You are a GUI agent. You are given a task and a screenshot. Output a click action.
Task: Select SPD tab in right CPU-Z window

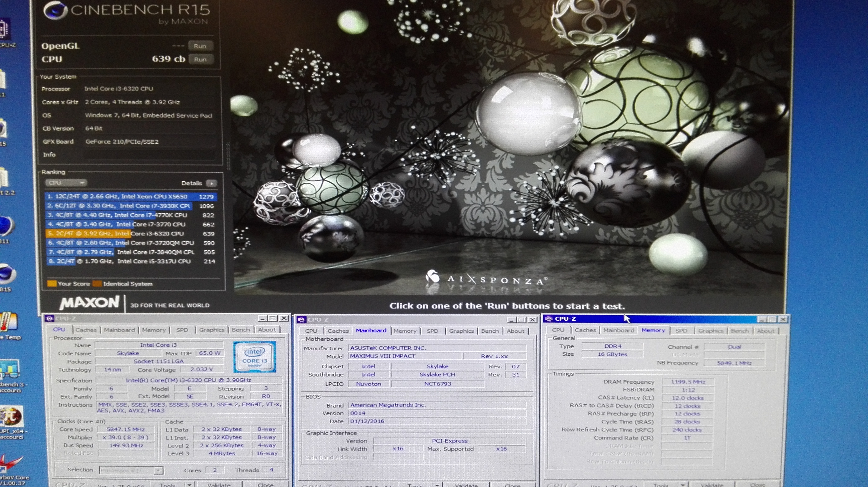[681, 330]
